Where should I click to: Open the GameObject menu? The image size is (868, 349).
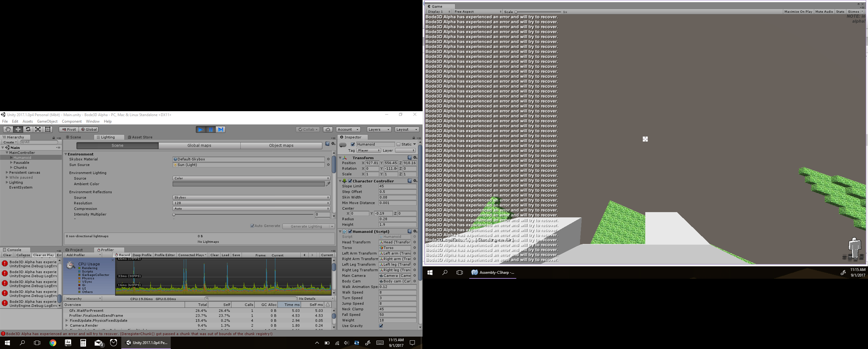tap(47, 121)
